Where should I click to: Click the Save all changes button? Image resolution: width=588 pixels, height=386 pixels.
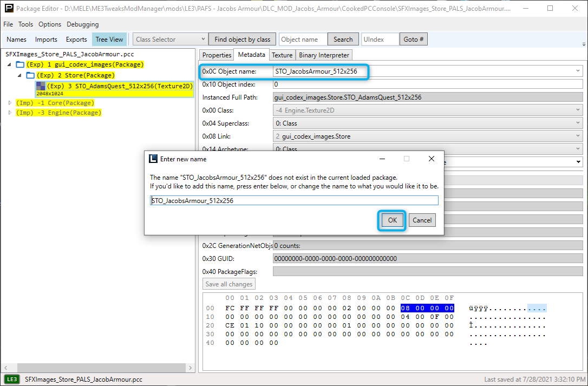[x=228, y=284]
